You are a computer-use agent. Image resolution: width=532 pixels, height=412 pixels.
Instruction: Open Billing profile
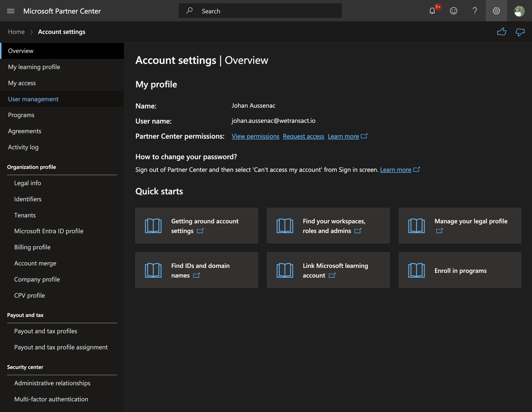coord(62,247)
